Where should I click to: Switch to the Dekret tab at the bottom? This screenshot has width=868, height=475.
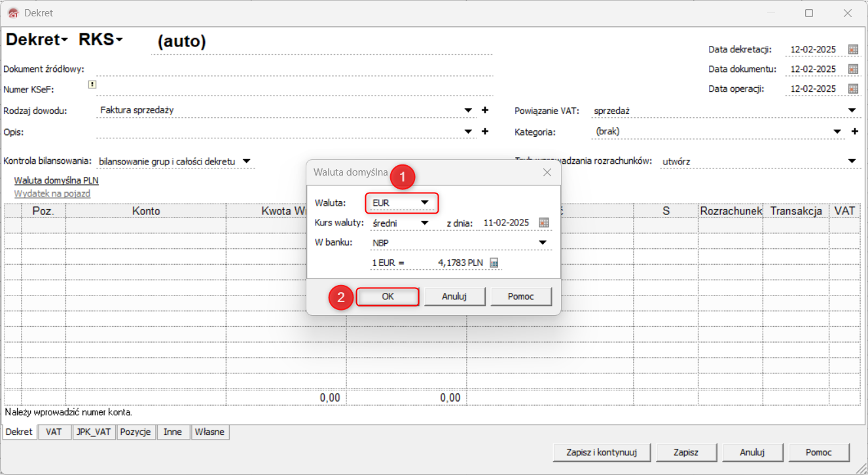(x=19, y=432)
